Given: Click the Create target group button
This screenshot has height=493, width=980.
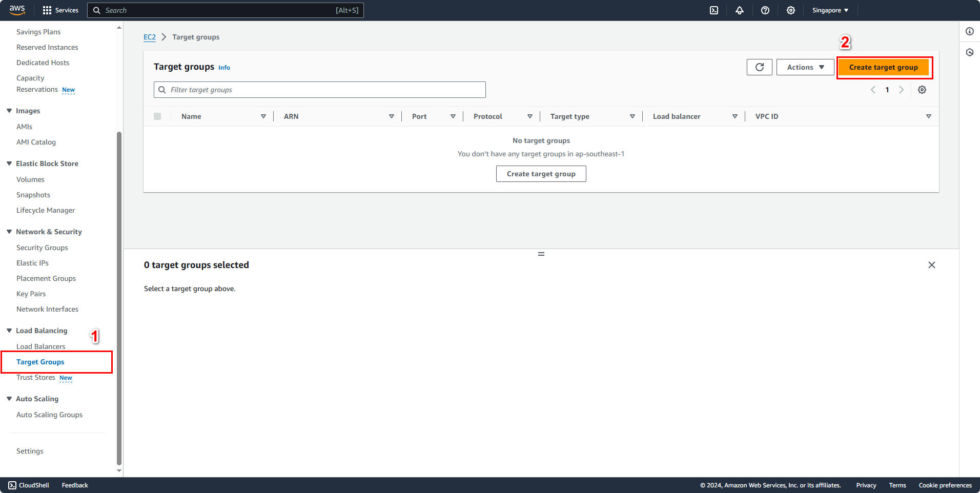Looking at the screenshot, I should [x=884, y=67].
